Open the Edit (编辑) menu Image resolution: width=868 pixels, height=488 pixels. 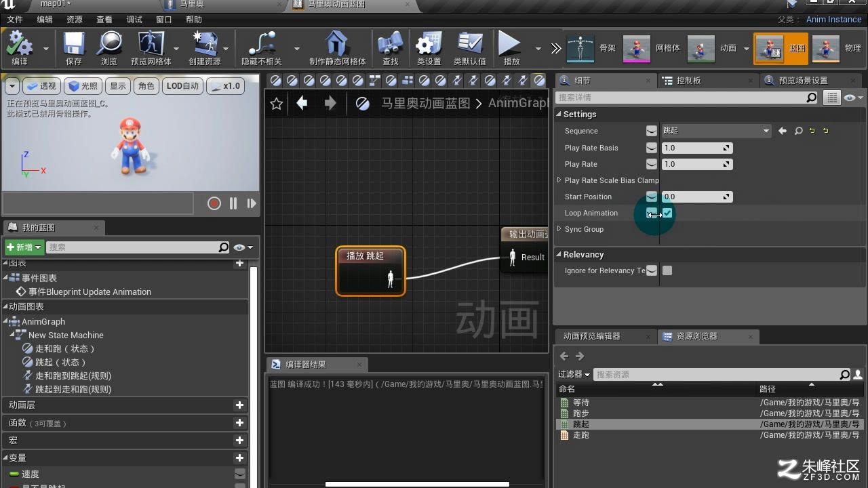(45, 20)
